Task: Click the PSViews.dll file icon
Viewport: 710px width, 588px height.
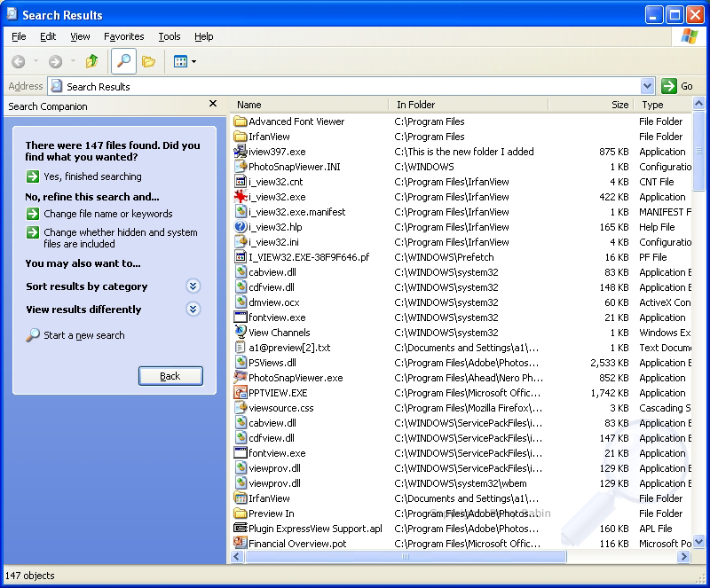Action: (x=240, y=363)
